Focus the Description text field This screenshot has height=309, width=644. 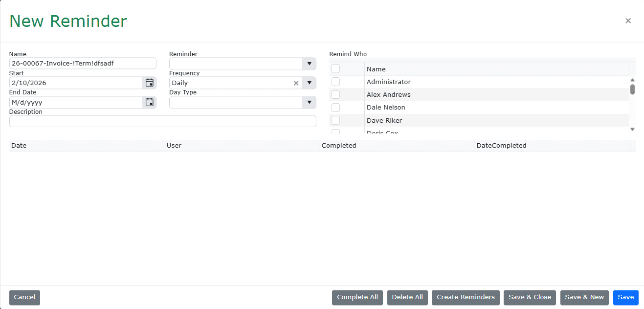(x=162, y=121)
